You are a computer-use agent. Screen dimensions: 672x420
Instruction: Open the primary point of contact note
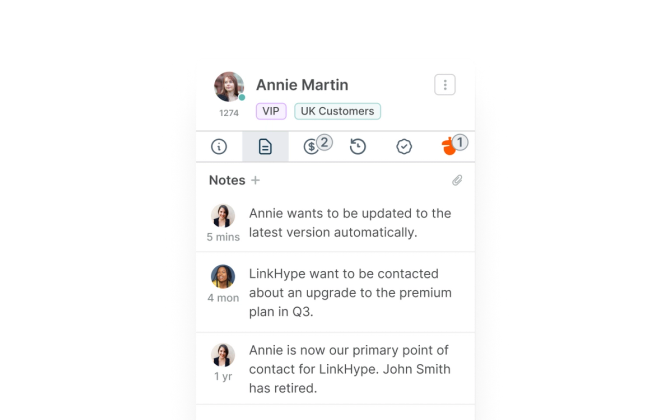[x=335, y=369]
